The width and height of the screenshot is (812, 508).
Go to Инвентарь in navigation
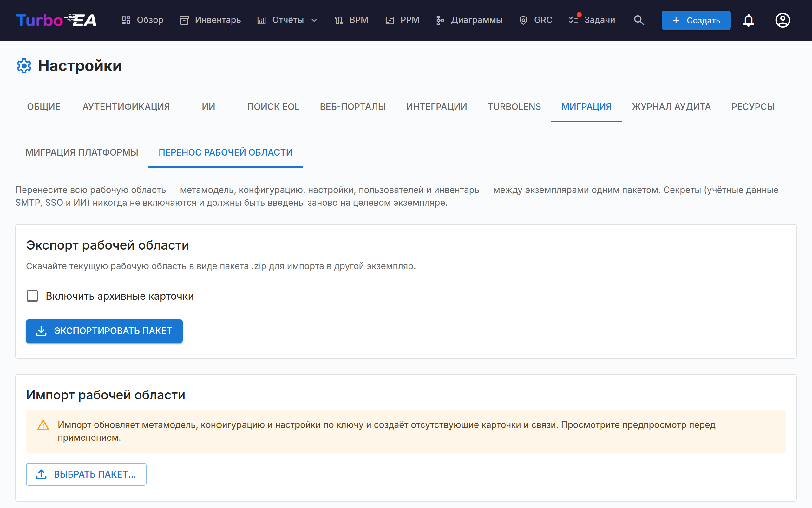point(210,20)
